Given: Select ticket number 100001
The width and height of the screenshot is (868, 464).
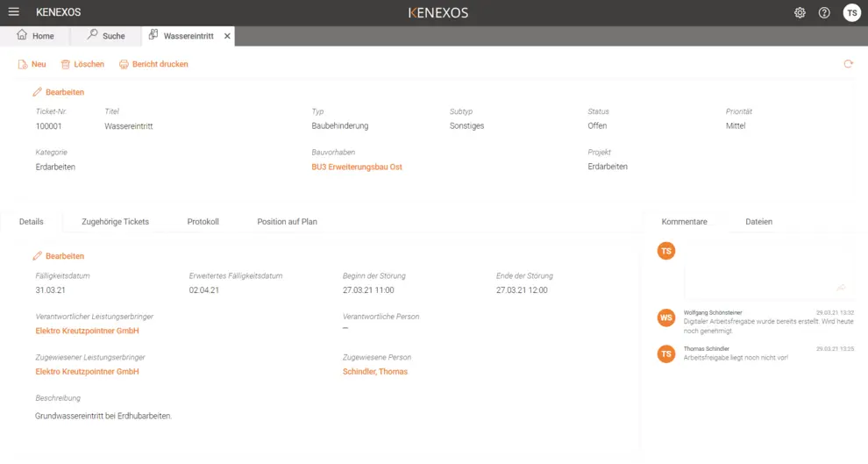Looking at the screenshot, I should [49, 126].
